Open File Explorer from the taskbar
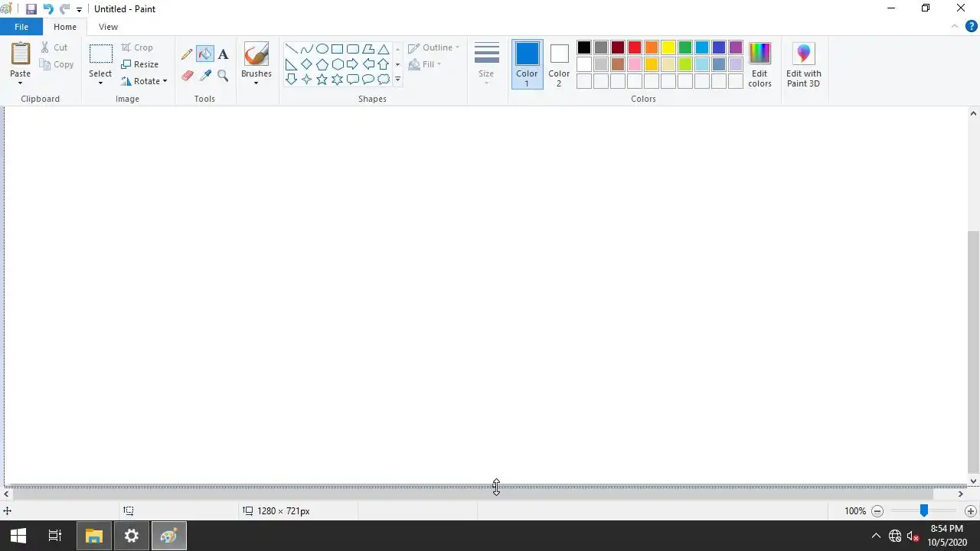The height and width of the screenshot is (551, 980). (94, 536)
